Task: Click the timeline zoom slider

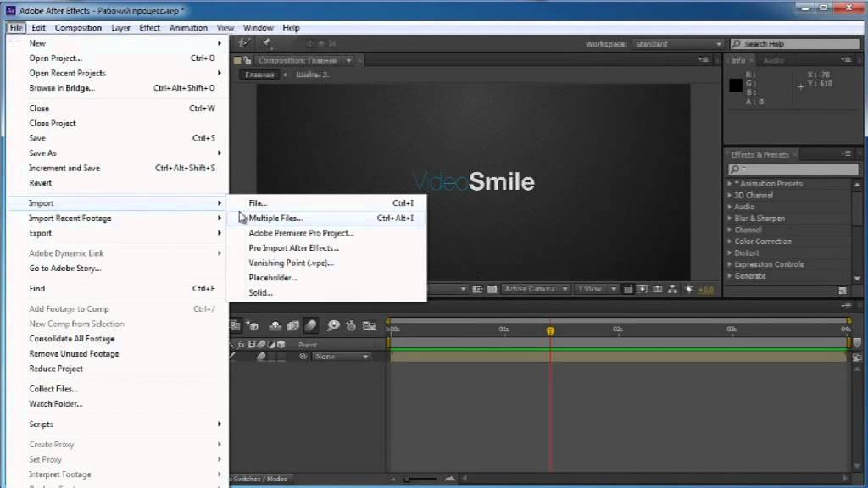Action: pos(421,479)
